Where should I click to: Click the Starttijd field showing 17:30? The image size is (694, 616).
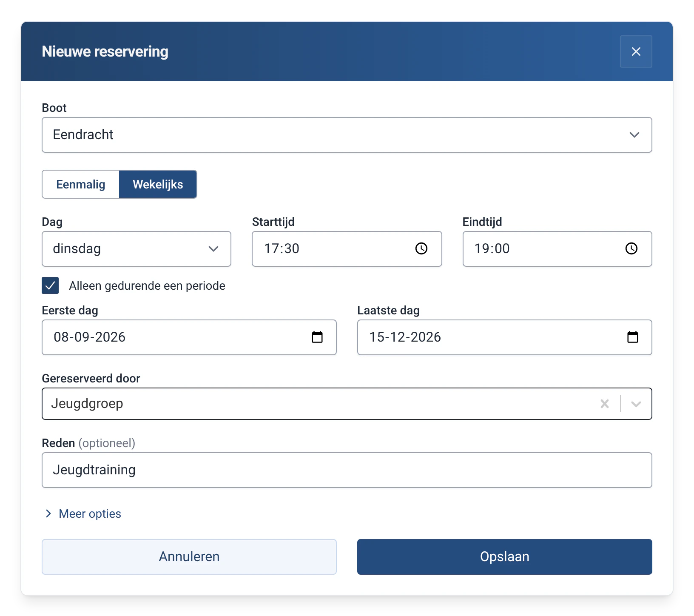click(347, 249)
